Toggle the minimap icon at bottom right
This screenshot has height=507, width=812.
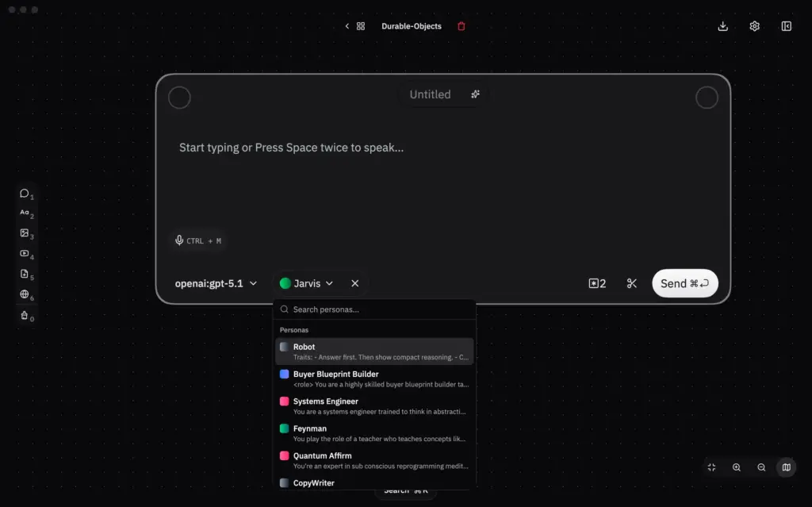(x=786, y=467)
